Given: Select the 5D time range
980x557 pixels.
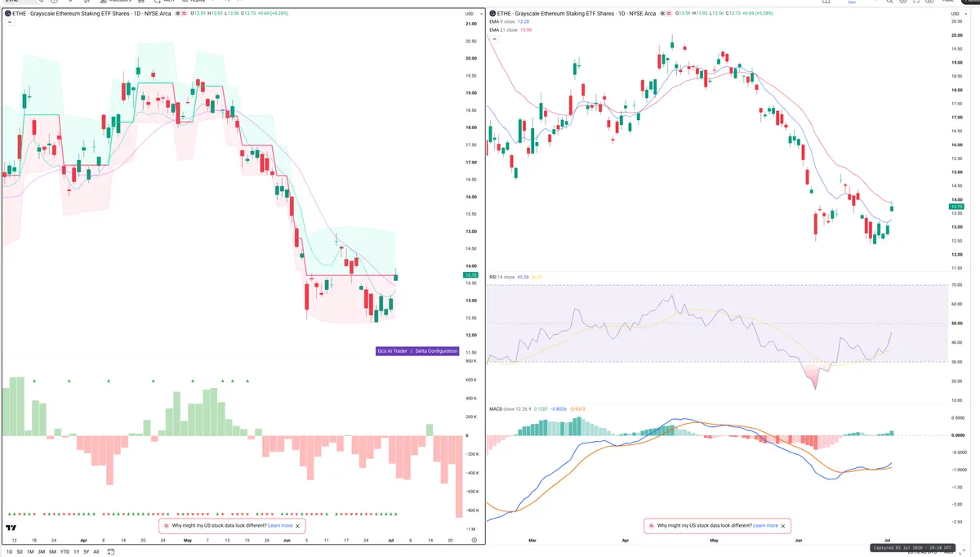Looking at the screenshot, I should click(20, 552).
